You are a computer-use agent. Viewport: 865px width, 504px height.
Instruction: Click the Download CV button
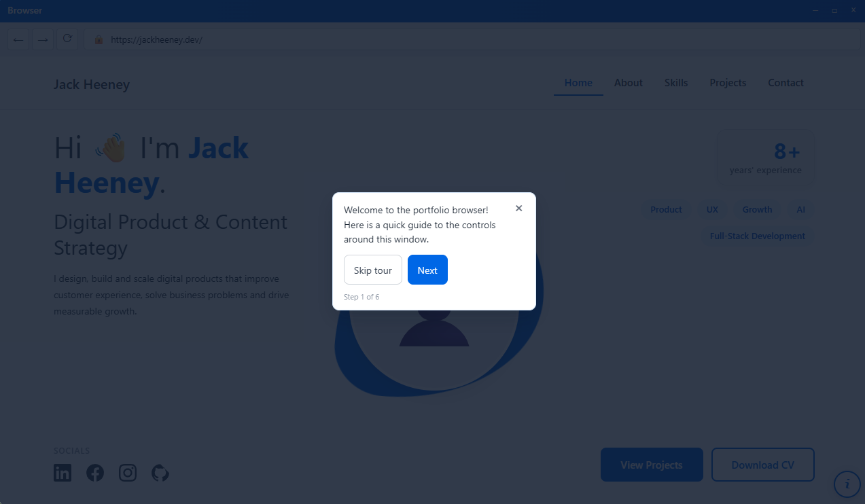point(763,465)
